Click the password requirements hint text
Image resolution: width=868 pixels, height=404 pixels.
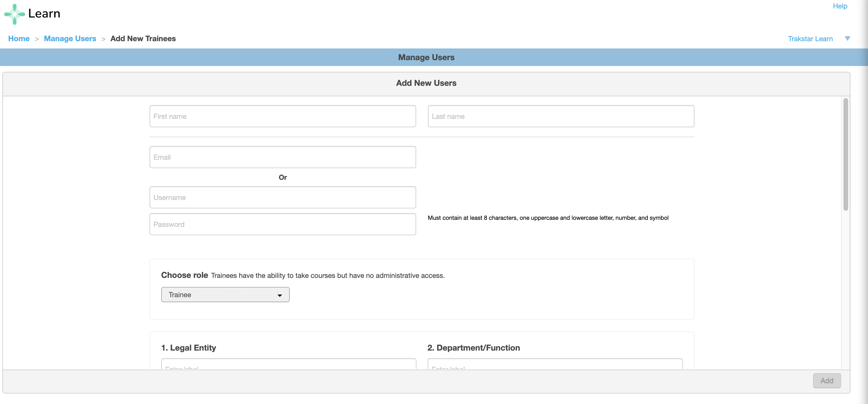(548, 218)
